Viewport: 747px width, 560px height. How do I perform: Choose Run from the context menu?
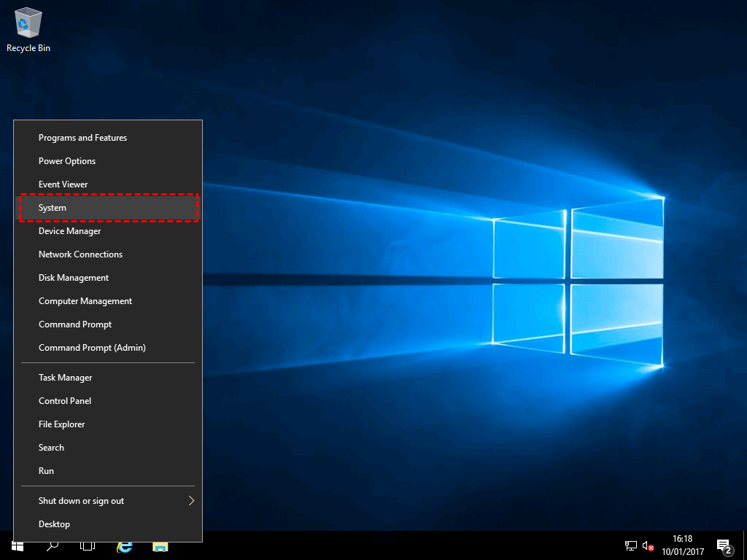(47, 471)
